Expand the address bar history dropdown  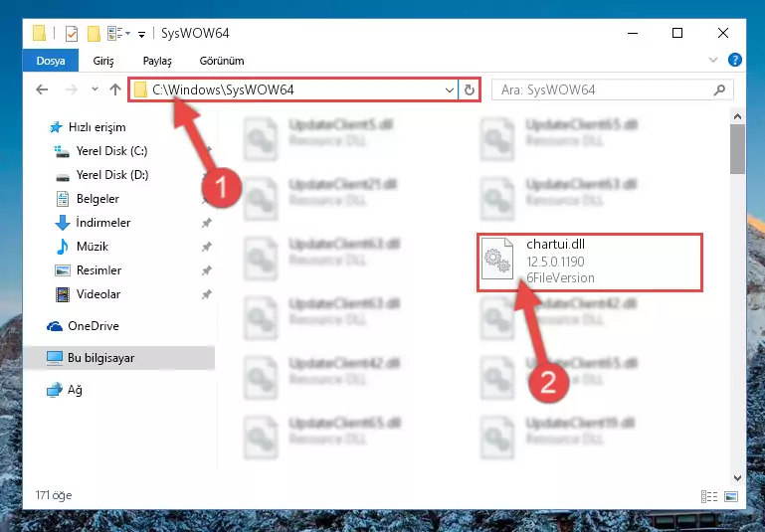[x=450, y=90]
